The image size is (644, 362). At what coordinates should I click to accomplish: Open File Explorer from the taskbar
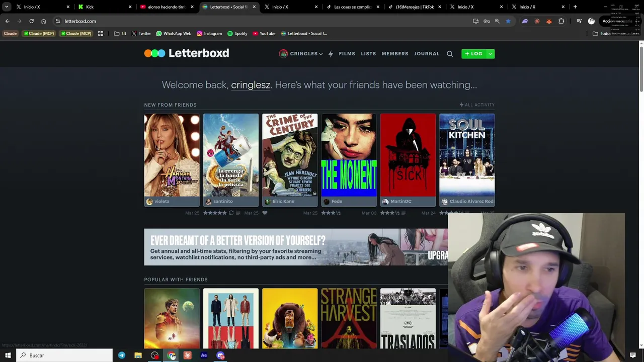tap(138, 355)
